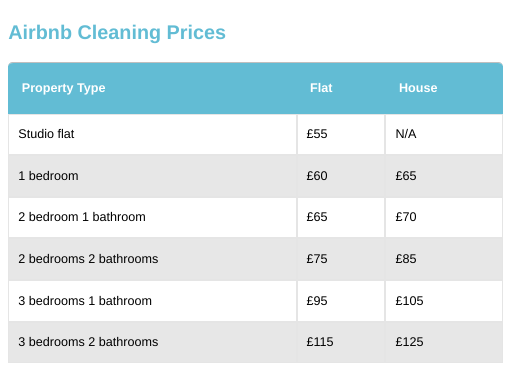The image size is (514, 390).
Task: Select the 2 bedroom 1 bathroom label
Action: [x=82, y=217]
